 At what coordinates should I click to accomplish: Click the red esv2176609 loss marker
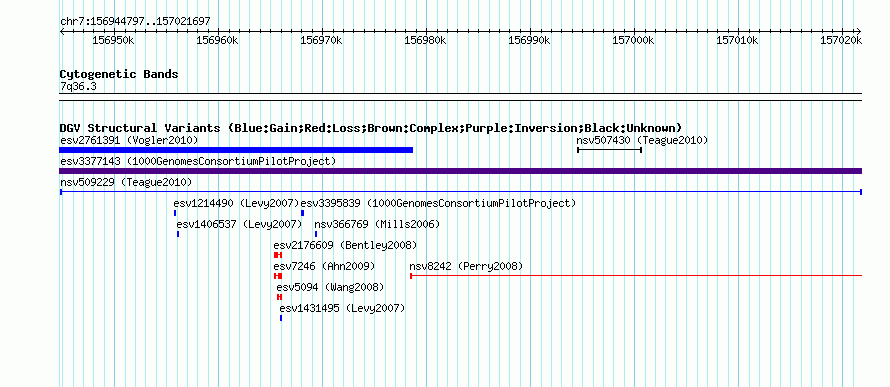pyautogui.click(x=278, y=255)
